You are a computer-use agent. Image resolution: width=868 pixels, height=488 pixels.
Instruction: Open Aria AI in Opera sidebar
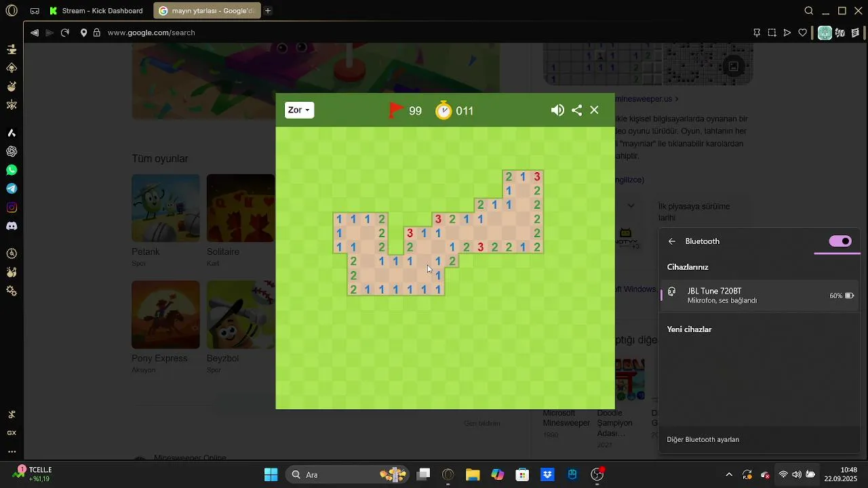pos(12,133)
